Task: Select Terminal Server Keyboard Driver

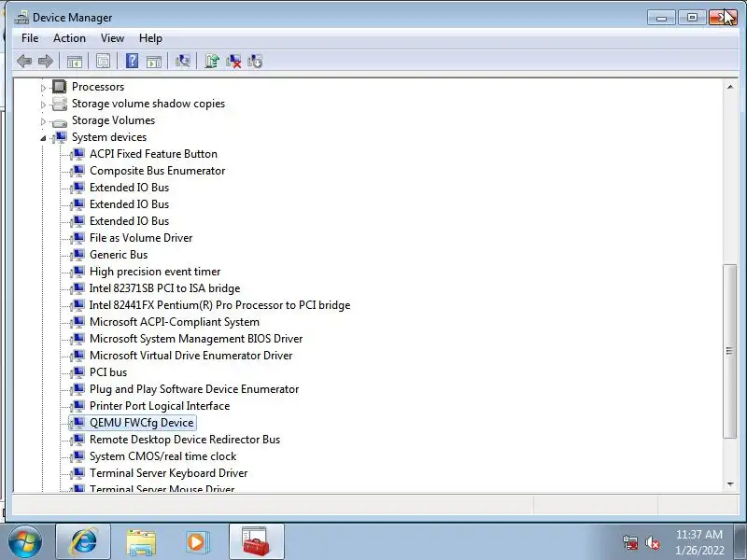Action: (169, 473)
